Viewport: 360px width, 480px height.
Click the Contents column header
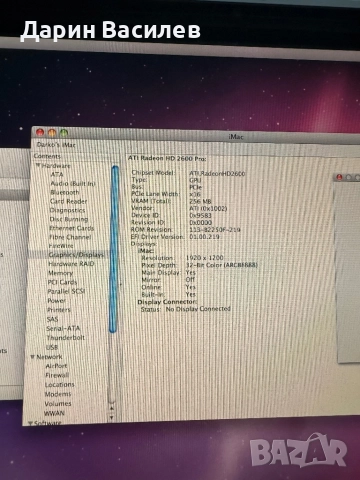point(47,156)
